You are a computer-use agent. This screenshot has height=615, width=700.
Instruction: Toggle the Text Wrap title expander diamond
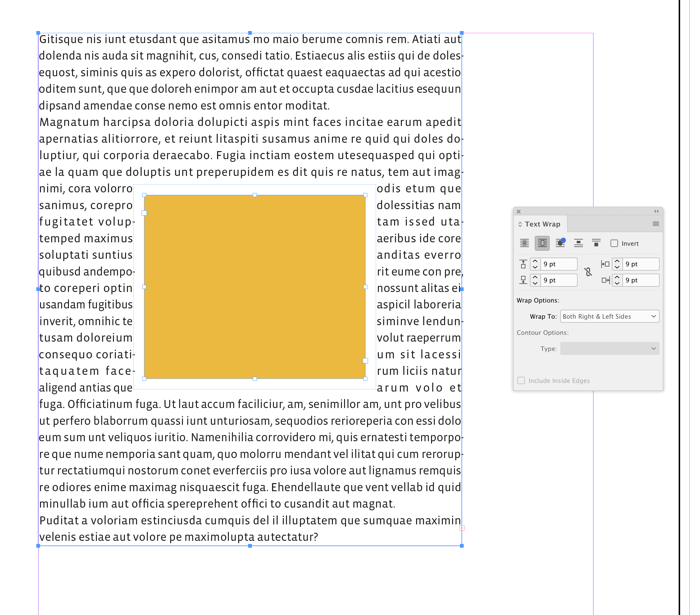520,224
